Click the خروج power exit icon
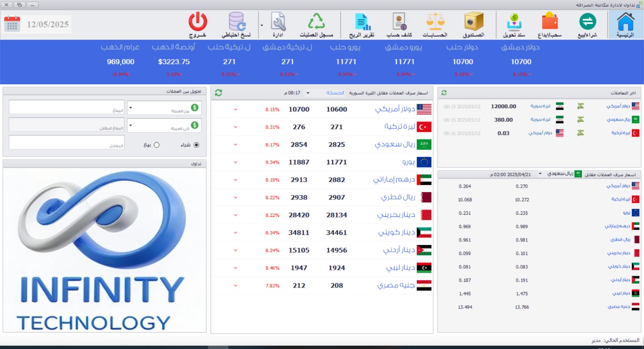Viewport: 644px width, 349px height. [198, 25]
